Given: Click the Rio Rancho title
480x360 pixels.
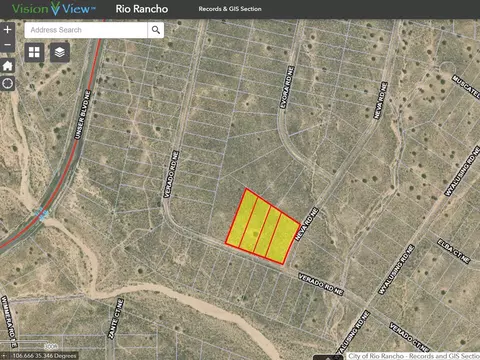Looking at the screenshot, I should [142, 9].
